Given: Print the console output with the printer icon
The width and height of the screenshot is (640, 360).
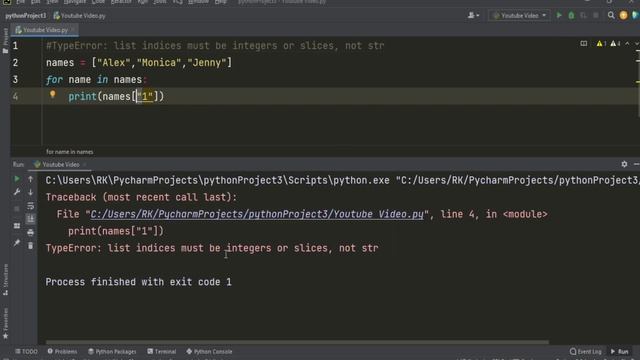Looking at the screenshot, I should point(31,233).
